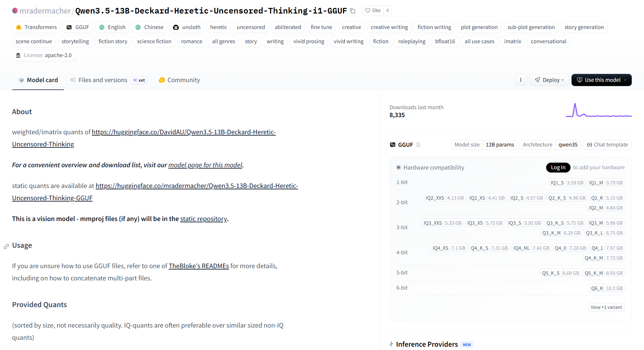Viewport: 644px width, 350px height.
Task: Click the bfloat16 tag
Action: click(x=445, y=41)
